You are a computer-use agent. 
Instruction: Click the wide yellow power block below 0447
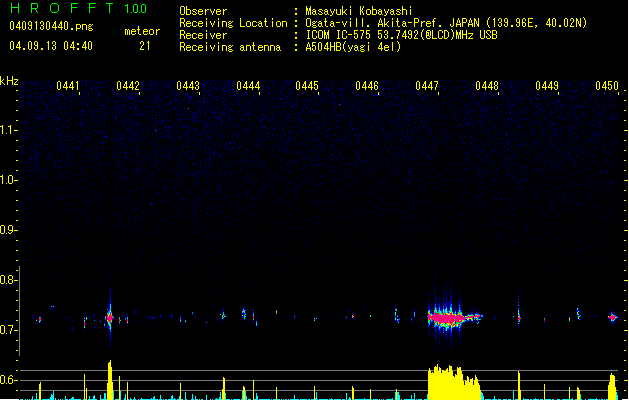(x=452, y=385)
